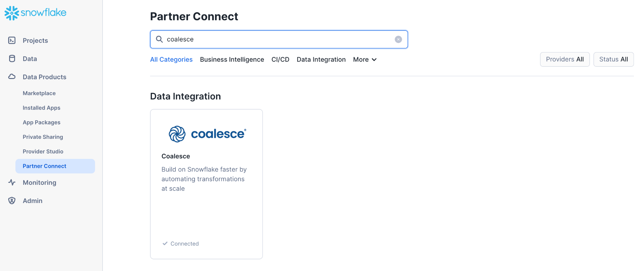Click the Admin shield icon
This screenshot has width=644, height=271.
(12, 200)
